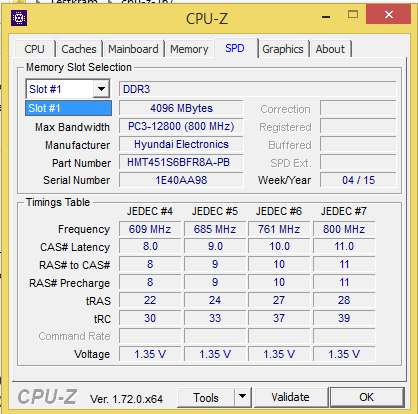Click CAS# Latency value 8.0
The width and height of the screenshot is (418, 414).
(x=150, y=246)
